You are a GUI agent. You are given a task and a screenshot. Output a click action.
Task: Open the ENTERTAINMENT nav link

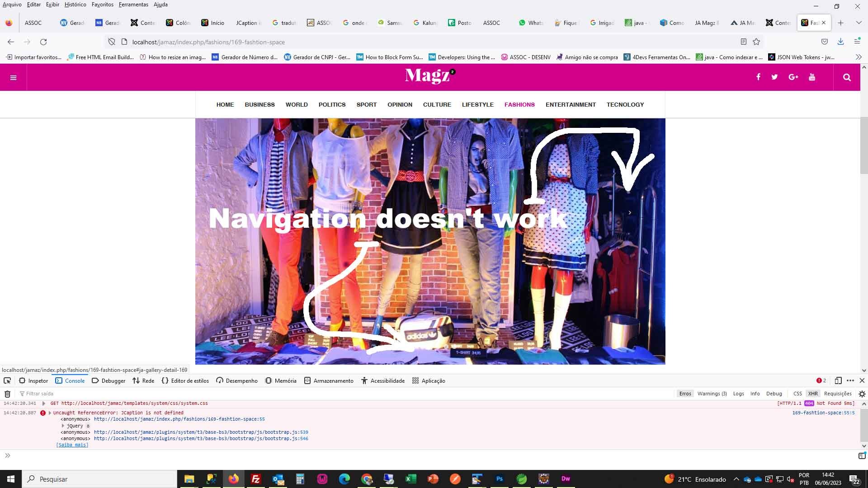571,105
